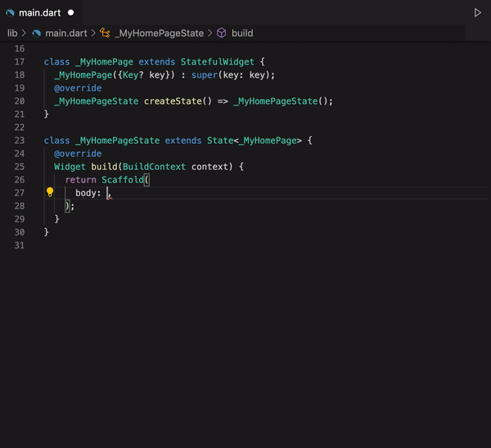Click line number 17 in the gutter
The height and width of the screenshot is (448, 491).
pos(20,62)
